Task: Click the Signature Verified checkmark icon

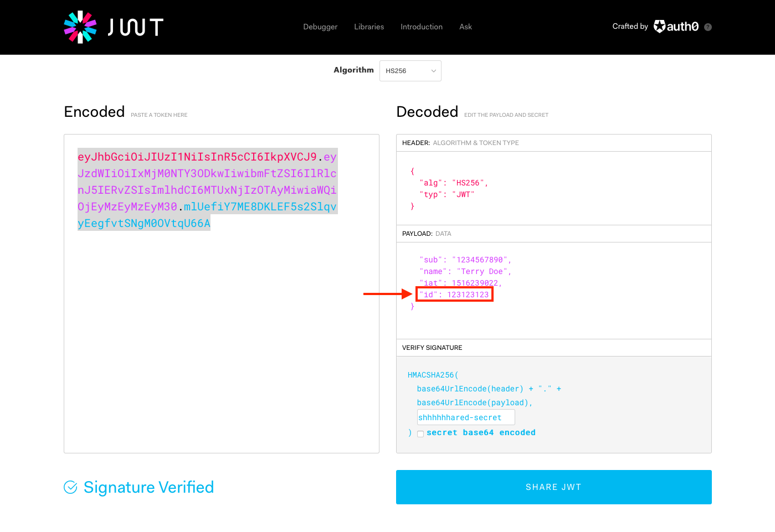Action: (x=70, y=487)
